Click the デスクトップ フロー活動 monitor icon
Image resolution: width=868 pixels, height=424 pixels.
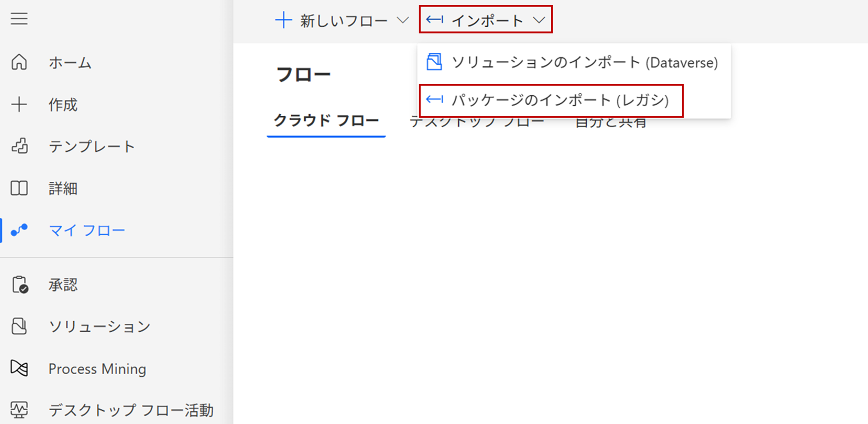point(19,410)
